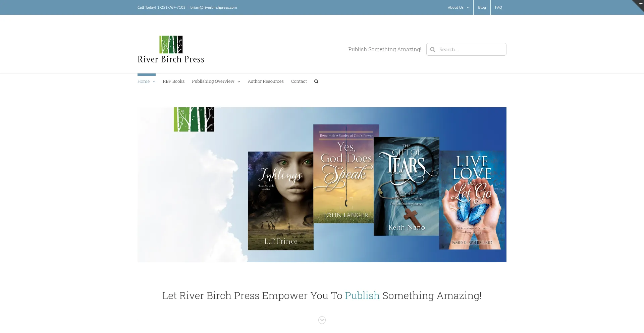Expand the About Us dropdown

pos(458,7)
